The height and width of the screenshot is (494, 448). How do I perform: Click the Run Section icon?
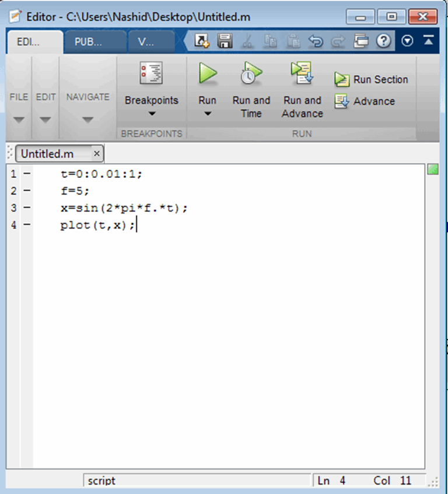pyautogui.click(x=342, y=80)
